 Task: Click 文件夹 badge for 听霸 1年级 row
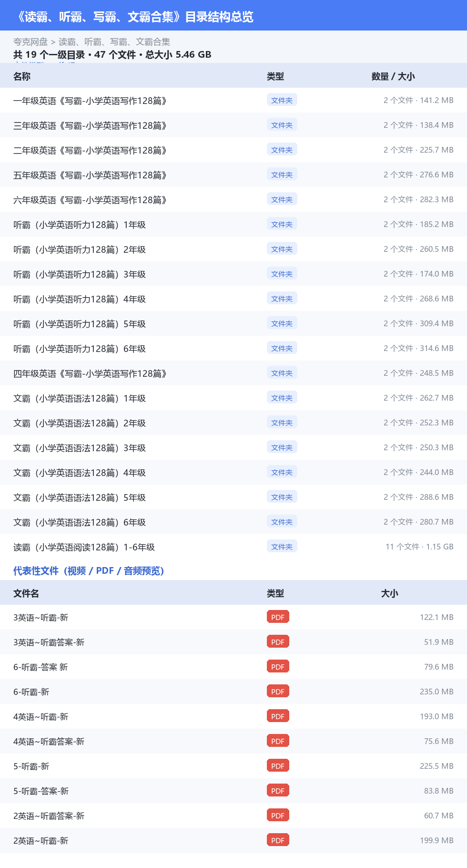point(282,224)
